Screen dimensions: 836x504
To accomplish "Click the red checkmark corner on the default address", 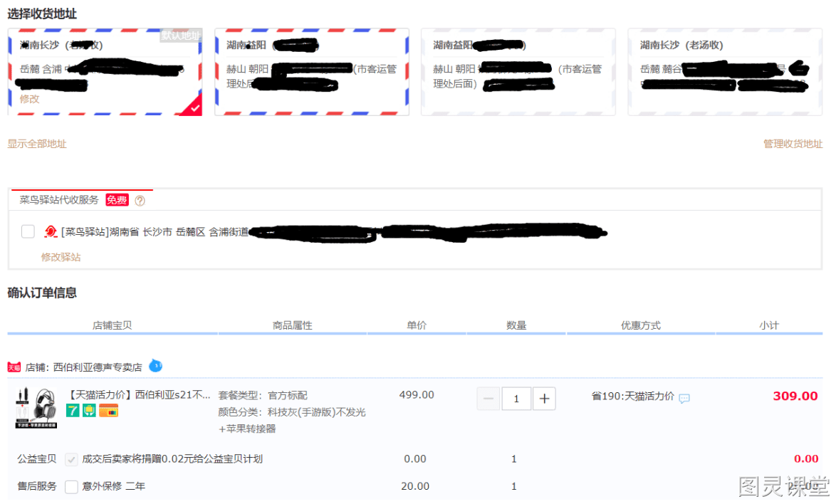I will (193, 107).
